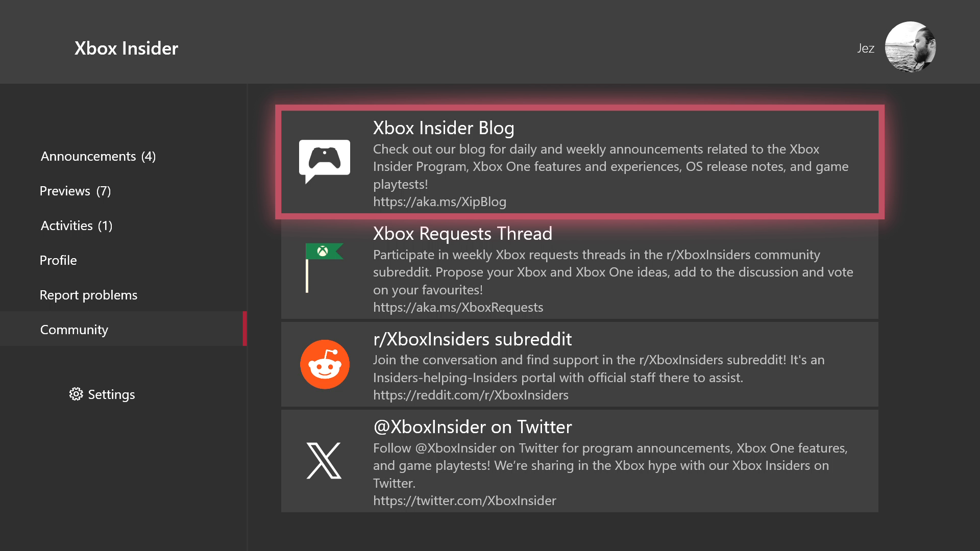Toggle selection on Xbox Insider Blog
Screen dimensions: 980x551
click(579, 163)
